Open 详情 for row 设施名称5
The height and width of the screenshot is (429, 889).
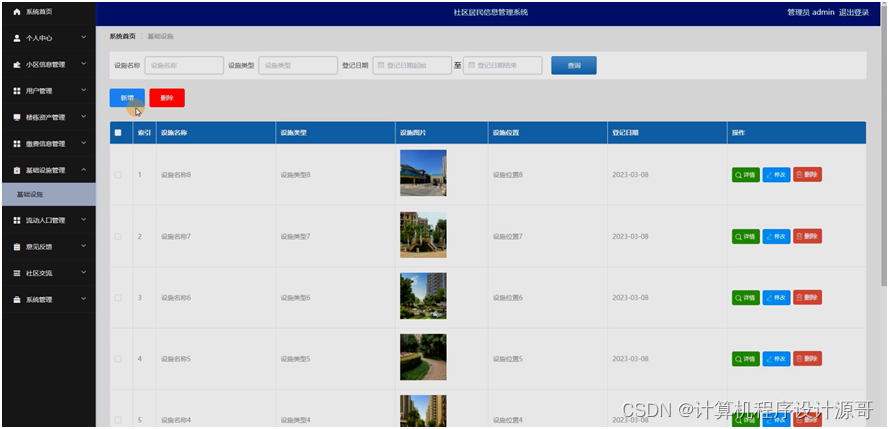click(746, 359)
